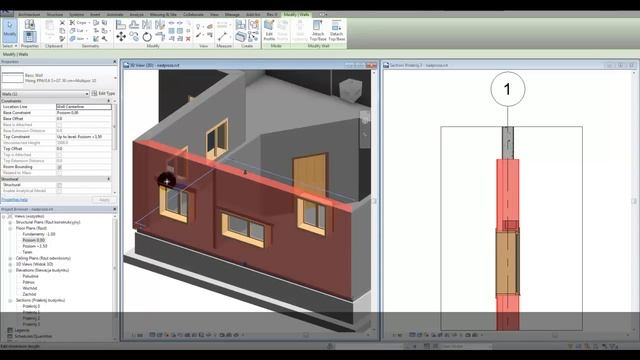Click the red Delete icon in Modify panel
The height and width of the screenshot is (360, 640).
188,39
